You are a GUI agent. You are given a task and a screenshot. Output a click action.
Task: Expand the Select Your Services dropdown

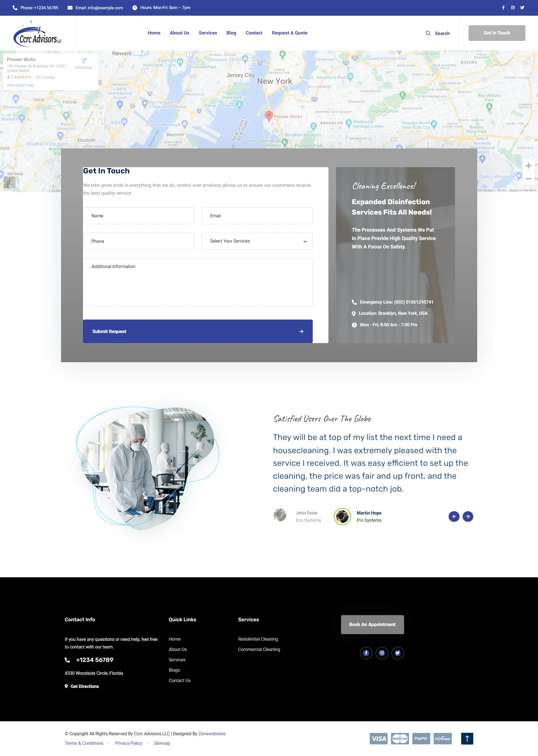[257, 240]
